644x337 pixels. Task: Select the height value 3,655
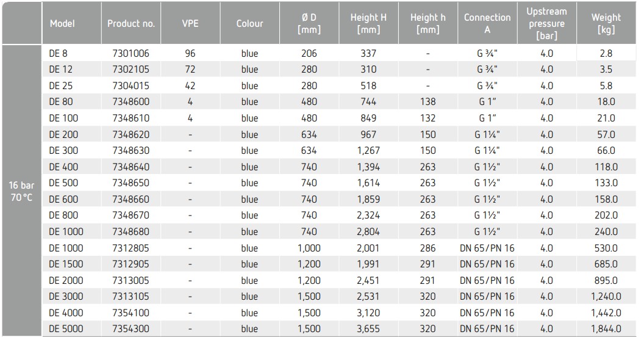tap(368, 329)
